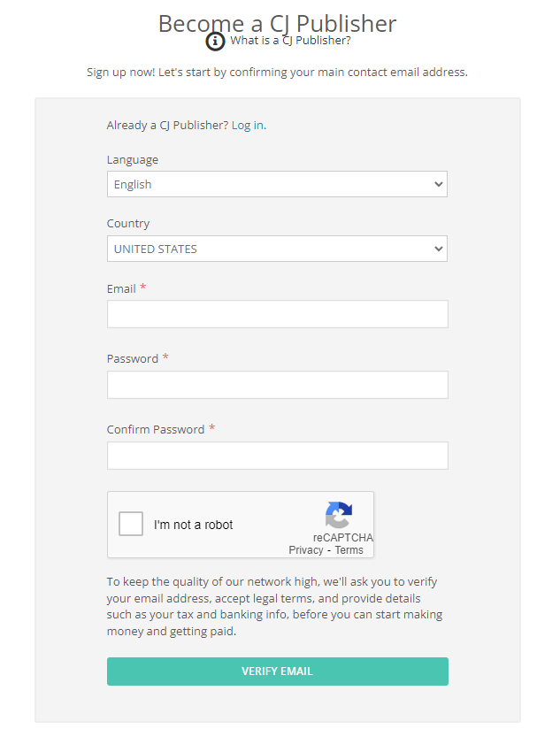The image size is (560, 729).
Task: Focus the Email input field
Action: 277,314
